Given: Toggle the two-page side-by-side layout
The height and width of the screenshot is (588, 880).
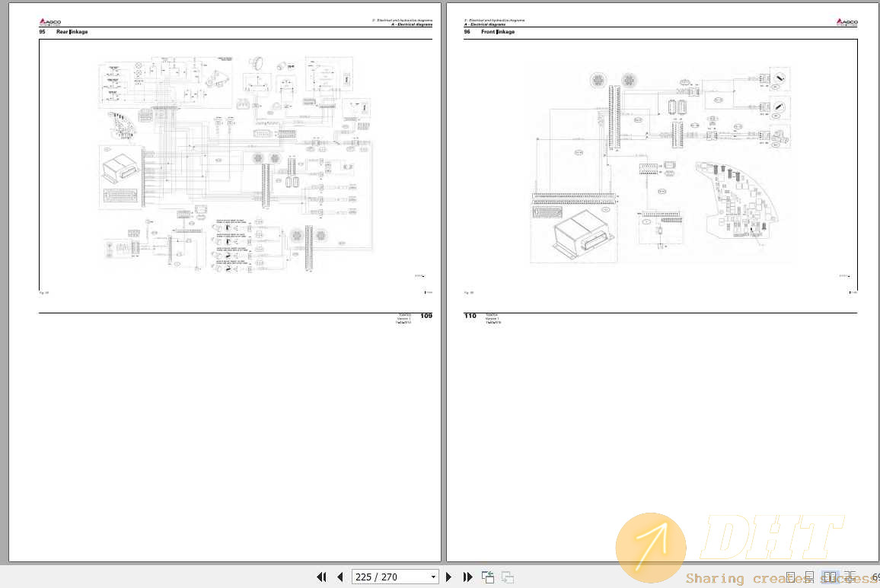Looking at the screenshot, I should 831,577.
